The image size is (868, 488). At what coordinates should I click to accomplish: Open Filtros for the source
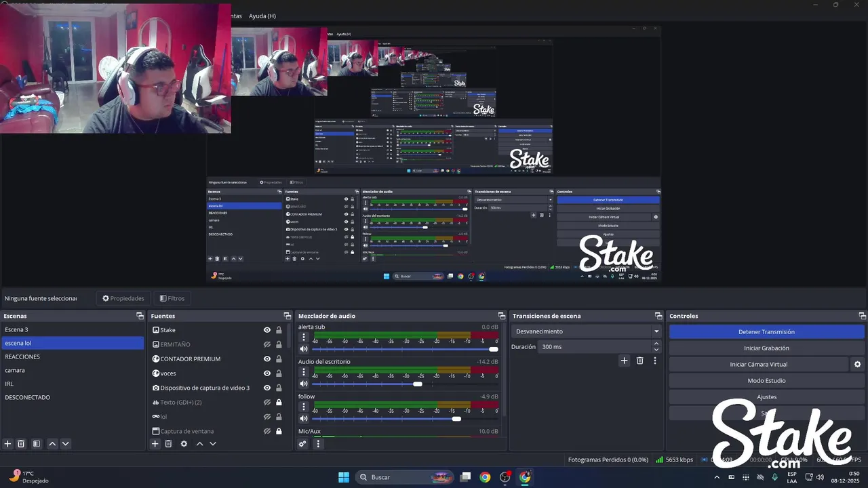(172, 298)
